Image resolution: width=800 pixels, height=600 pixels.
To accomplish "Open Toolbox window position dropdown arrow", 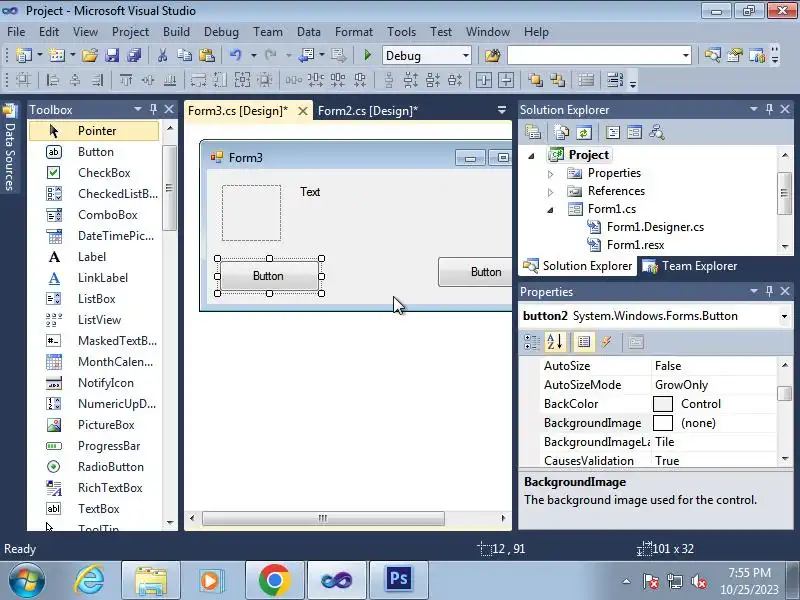I will tap(137, 109).
